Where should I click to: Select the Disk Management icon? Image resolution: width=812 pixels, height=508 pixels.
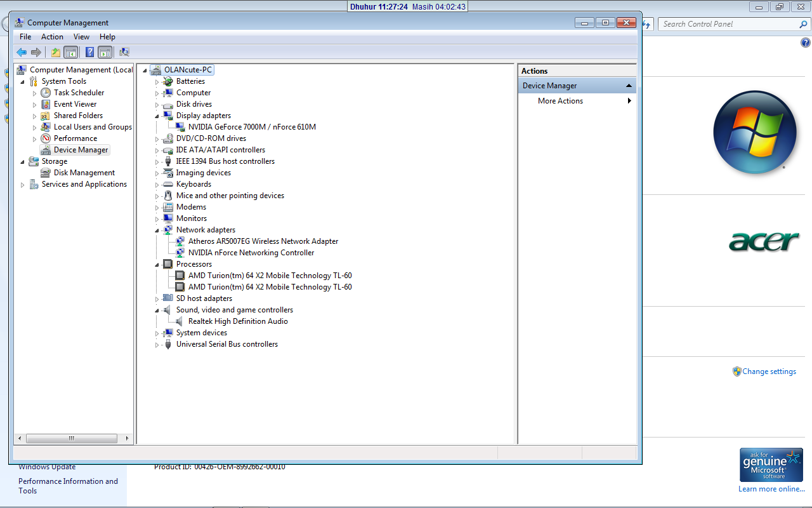click(46, 173)
